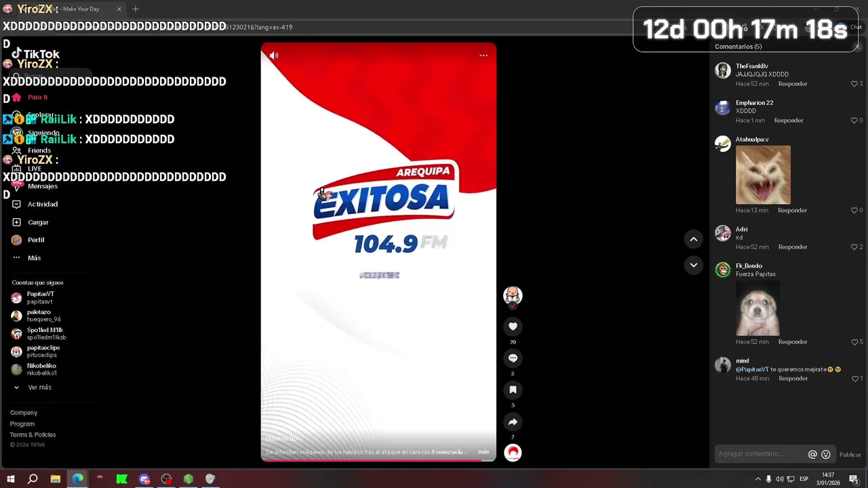Open a new browser tab
This screenshot has width=868, height=488.
click(136, 9)
